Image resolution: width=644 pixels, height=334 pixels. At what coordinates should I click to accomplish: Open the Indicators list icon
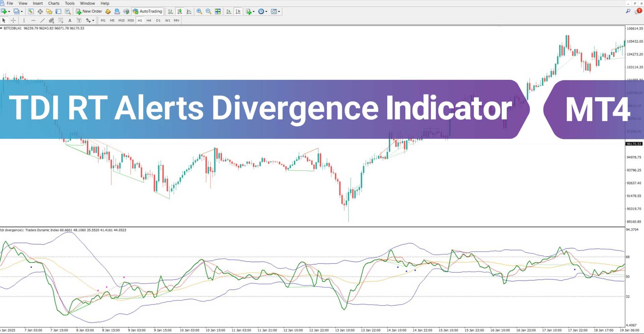tap(249, 11)
